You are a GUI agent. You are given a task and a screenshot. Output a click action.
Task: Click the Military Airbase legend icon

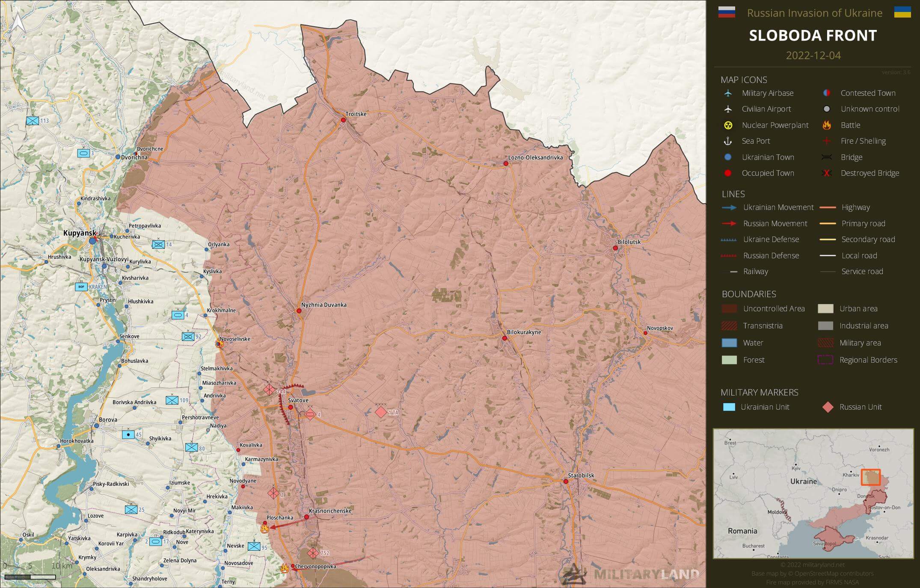click(727, 93)
